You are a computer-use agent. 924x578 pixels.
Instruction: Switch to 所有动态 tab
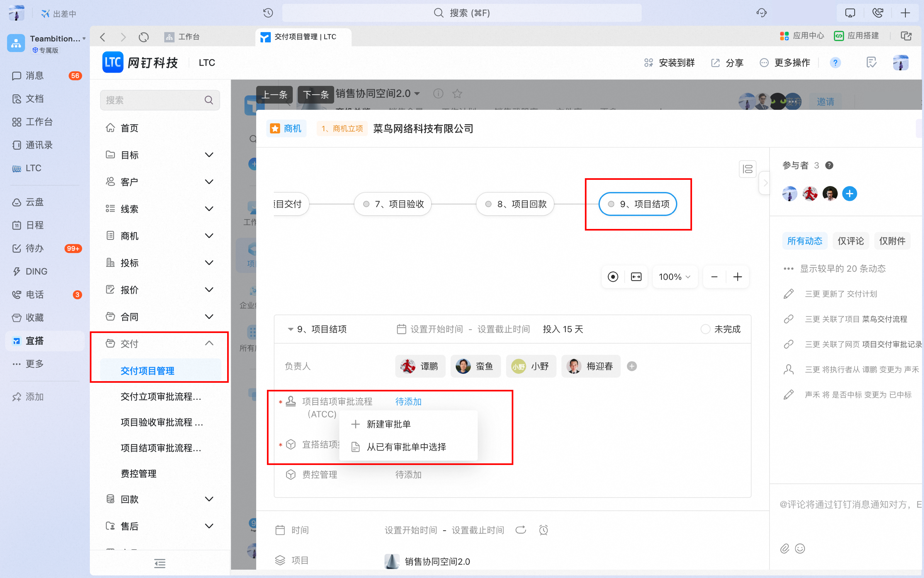coord(804,241)
